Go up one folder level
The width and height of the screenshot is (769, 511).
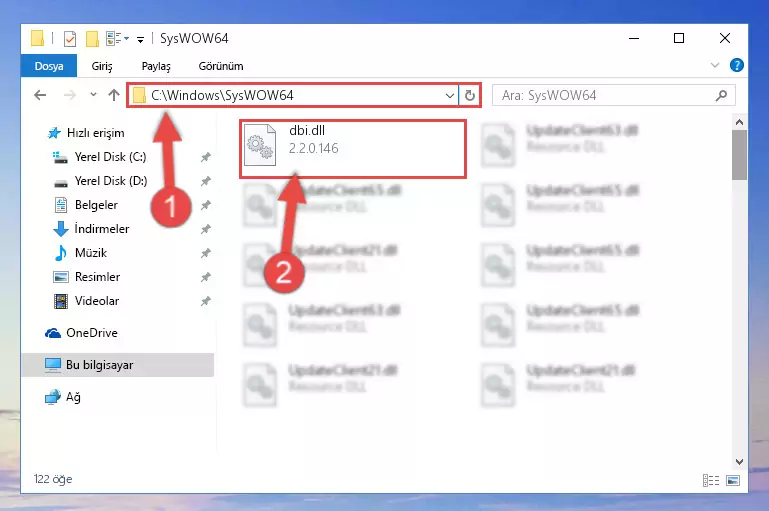[114, 95]
